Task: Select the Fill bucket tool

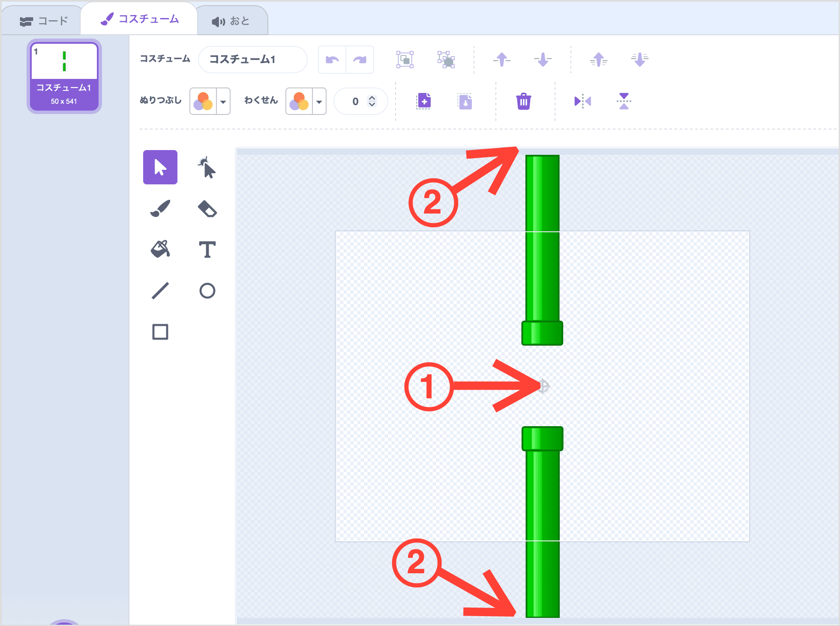Action: [x=160, y=249]
